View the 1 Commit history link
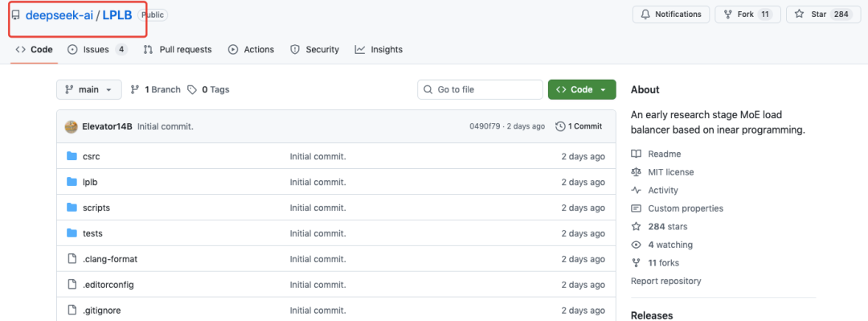Image resolution: width=868 pixels, height=321 pixels. coord(578,126)
